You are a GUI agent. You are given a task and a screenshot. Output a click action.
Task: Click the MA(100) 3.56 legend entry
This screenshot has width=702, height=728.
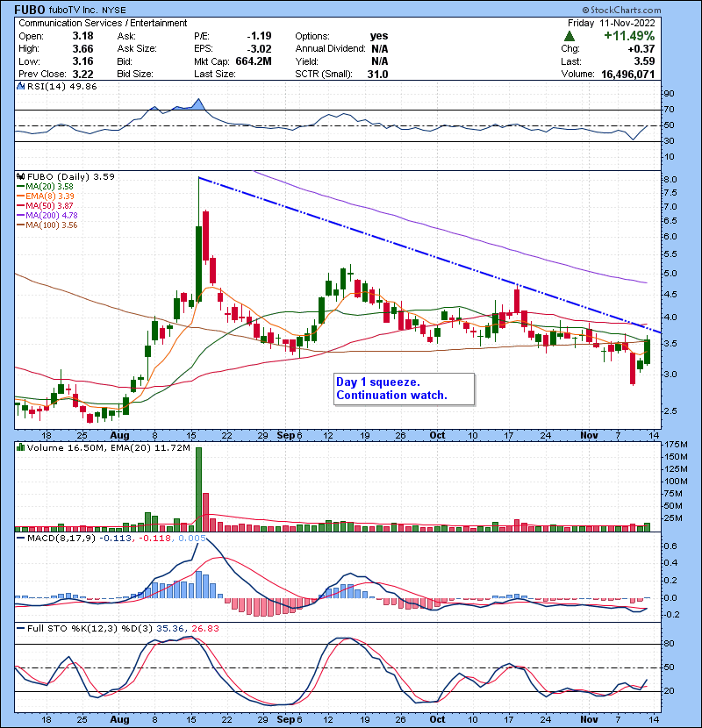click(52, 225)
